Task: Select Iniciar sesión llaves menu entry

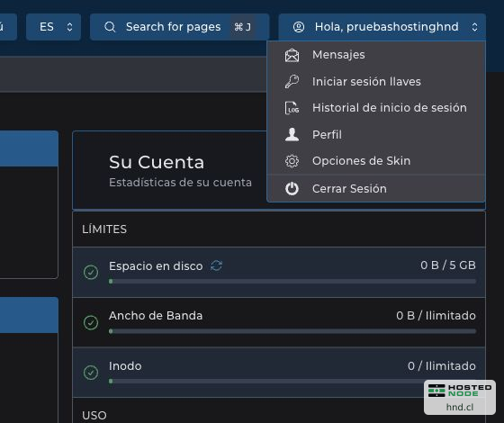Action: coord(376,82)
